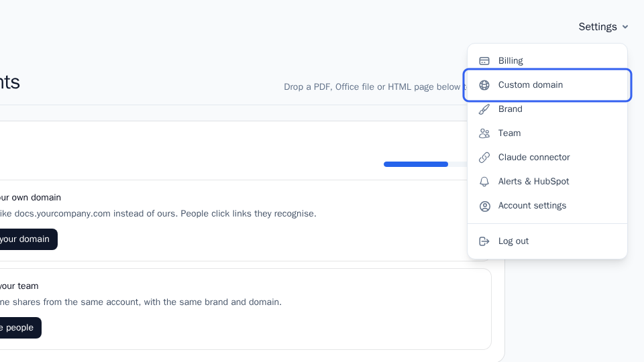Open the Settings dropdown menu

coord(603,27)
